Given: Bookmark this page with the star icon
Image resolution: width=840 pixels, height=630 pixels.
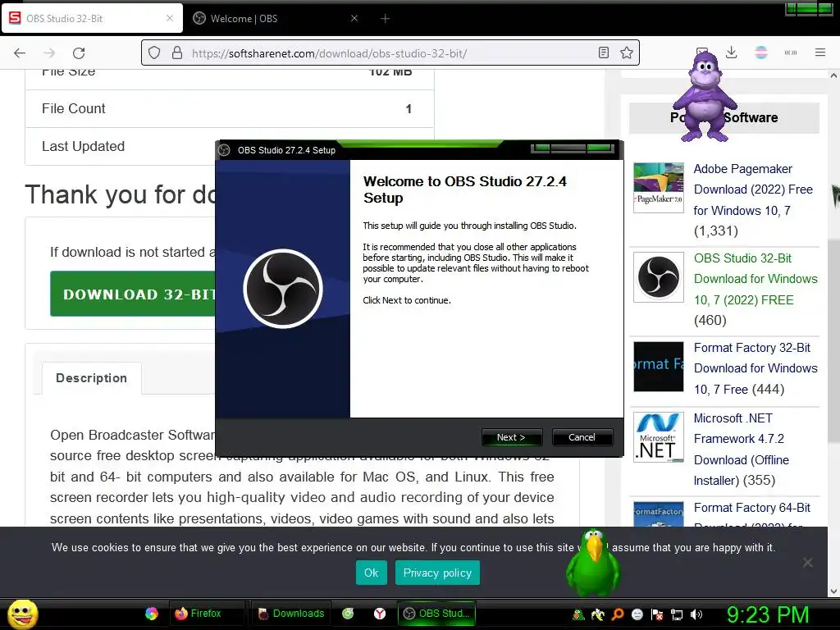Looking at the screenshot, I should tap(626, 52).
